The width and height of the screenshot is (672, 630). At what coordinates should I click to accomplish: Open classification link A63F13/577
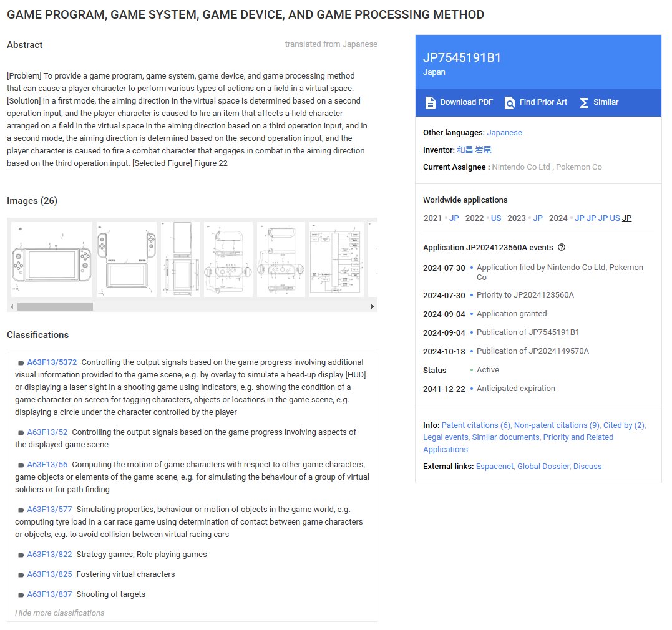click(x=49, y=510)
